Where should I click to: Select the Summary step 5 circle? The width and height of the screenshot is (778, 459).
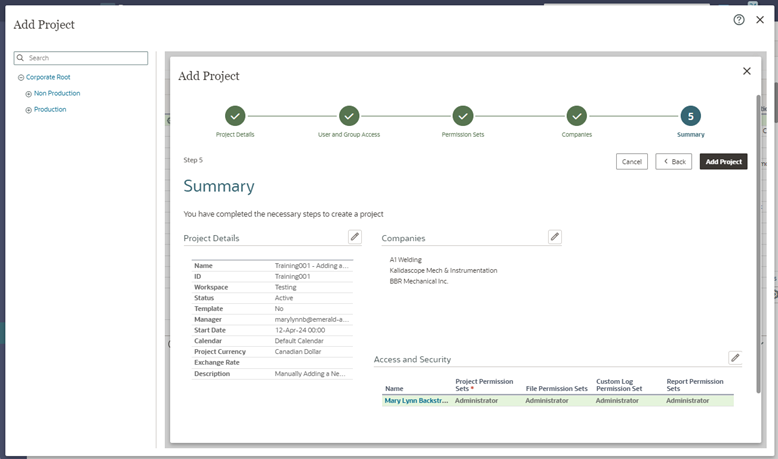tap(690, 116)
